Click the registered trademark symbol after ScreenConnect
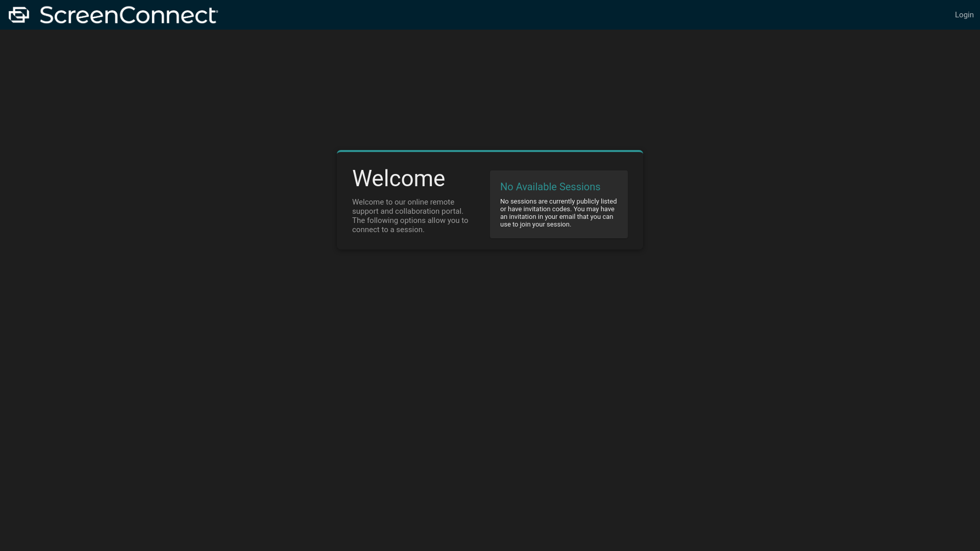This screenshot has width=980, height=551. click(217, 10)
